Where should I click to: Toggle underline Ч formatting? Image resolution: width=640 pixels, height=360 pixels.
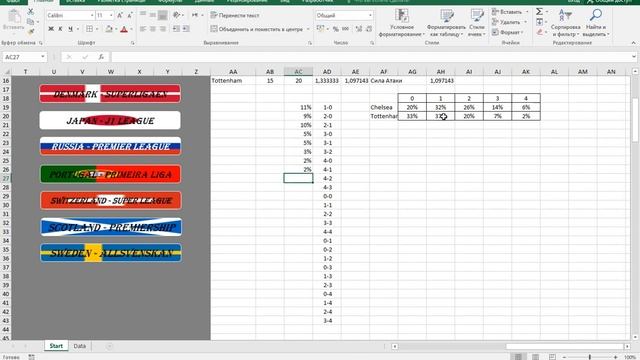pyautogui.click(x=70, y=29)
